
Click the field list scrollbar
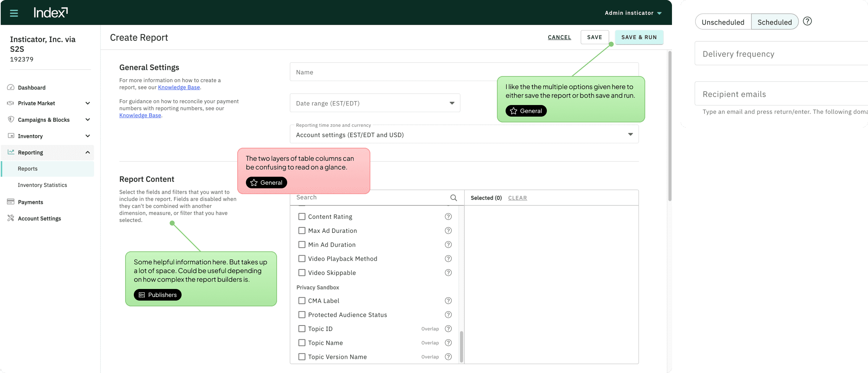pos(461,346)
